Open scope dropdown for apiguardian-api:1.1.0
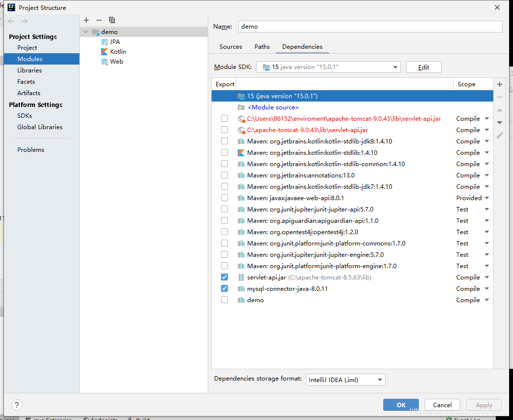The image size is (513, 420). (487, 221)
